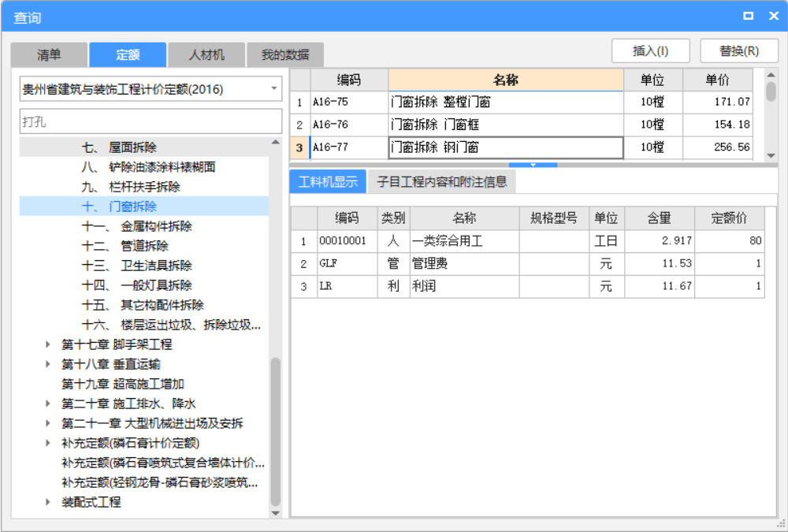
Task: Click the 含量 column header
Action: [x=660, y=218]
